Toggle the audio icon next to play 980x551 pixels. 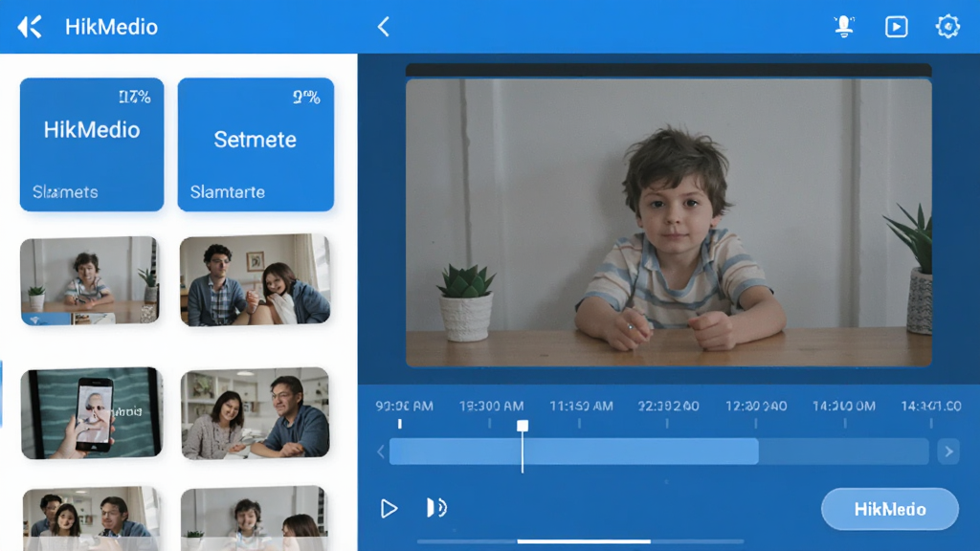coord(436,508)
